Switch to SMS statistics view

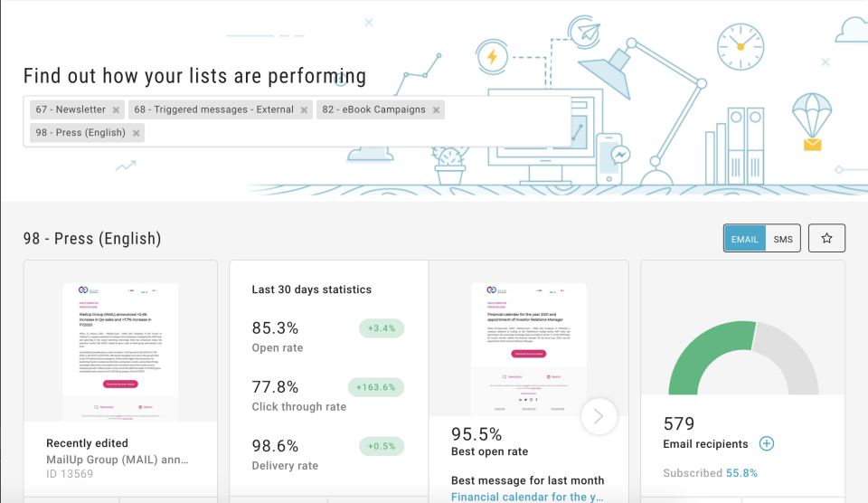[x=783, y=239]
